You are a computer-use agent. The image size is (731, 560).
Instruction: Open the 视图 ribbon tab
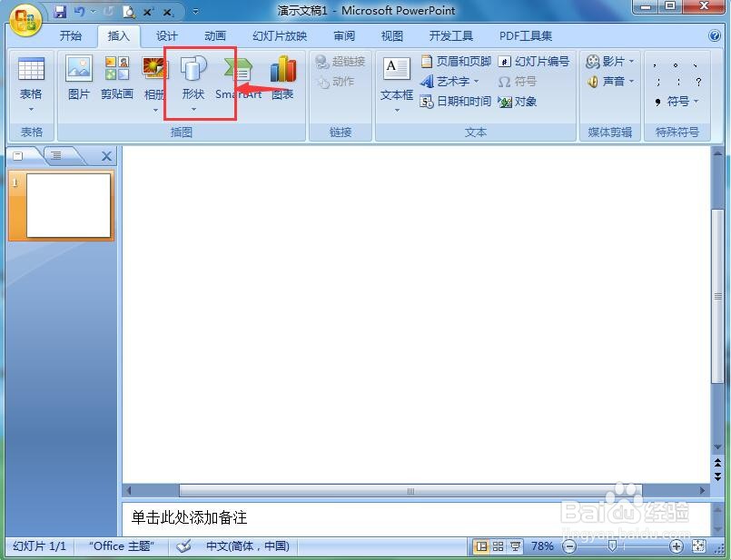(392, 36)
